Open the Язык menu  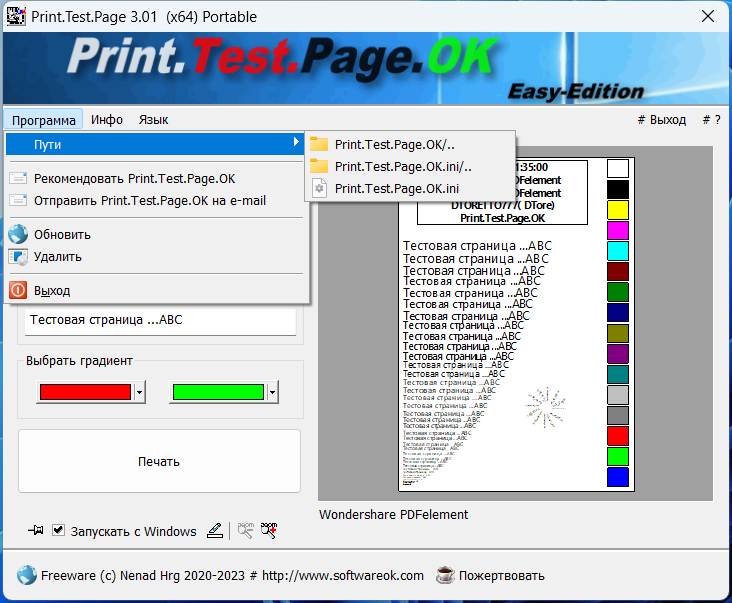tap(153, 120)
